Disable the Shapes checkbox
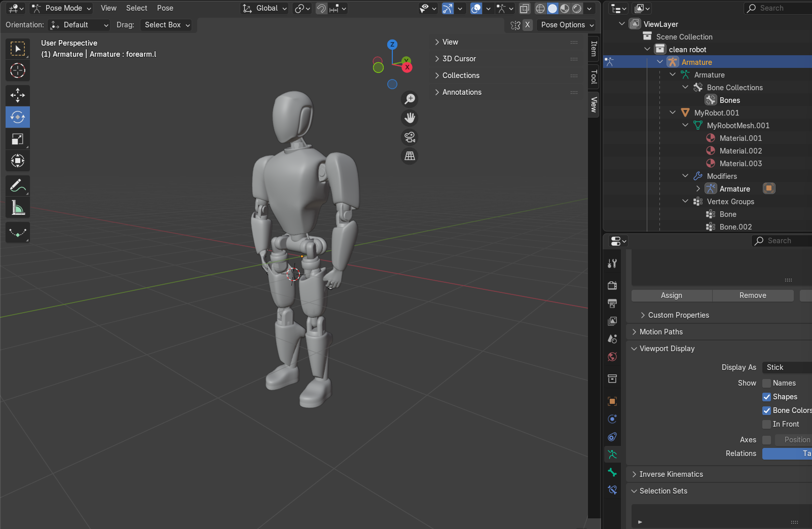Screen dimensions: 812x529 [x=766, y=397]
